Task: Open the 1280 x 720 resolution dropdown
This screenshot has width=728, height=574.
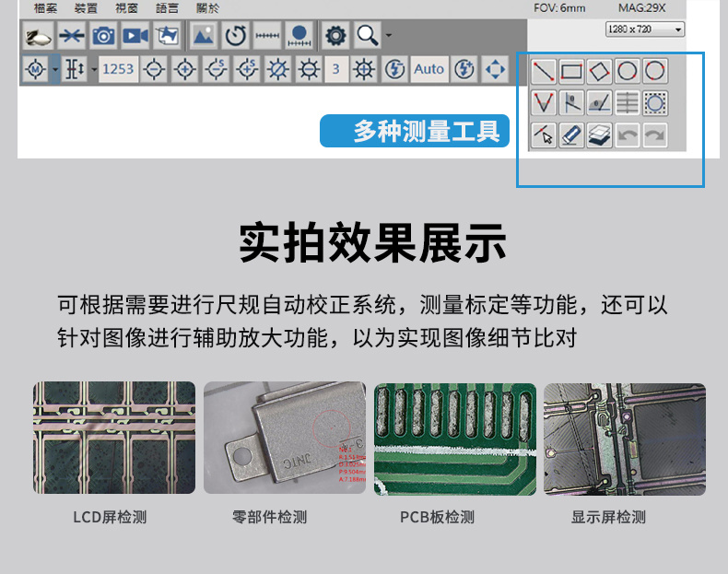Action: (645, 29)
